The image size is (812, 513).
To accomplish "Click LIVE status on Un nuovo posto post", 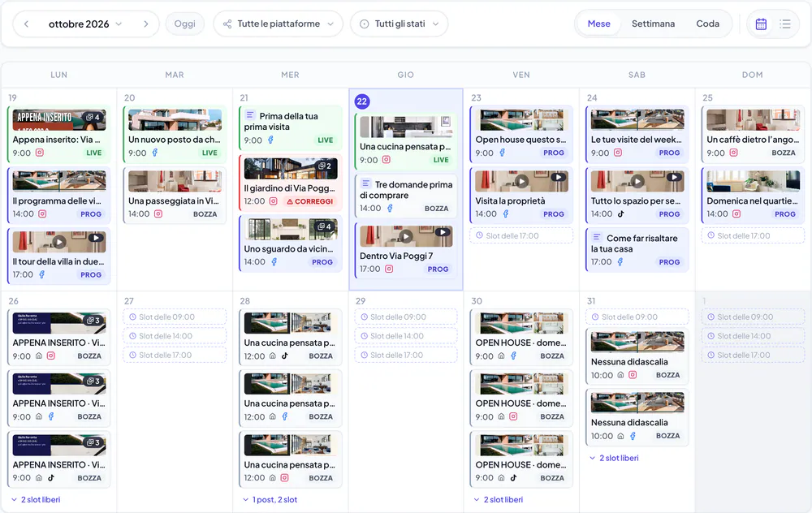I will 209,153.
